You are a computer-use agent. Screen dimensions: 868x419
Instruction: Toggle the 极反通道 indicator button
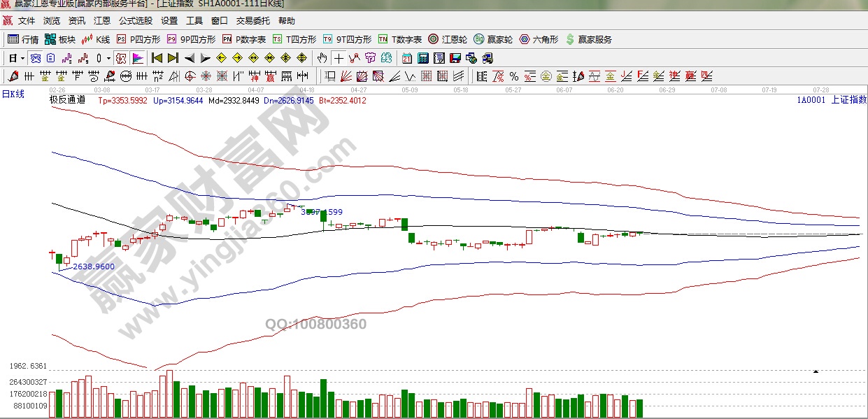pyautogui.click(x=67, y=100)
